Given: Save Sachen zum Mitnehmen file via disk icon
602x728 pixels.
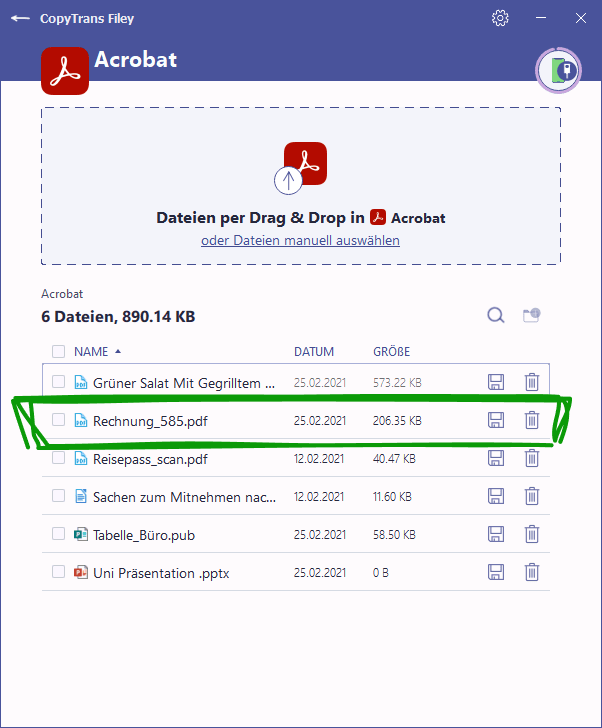Looking at the screenshot, I should click(x=496, y=496).
